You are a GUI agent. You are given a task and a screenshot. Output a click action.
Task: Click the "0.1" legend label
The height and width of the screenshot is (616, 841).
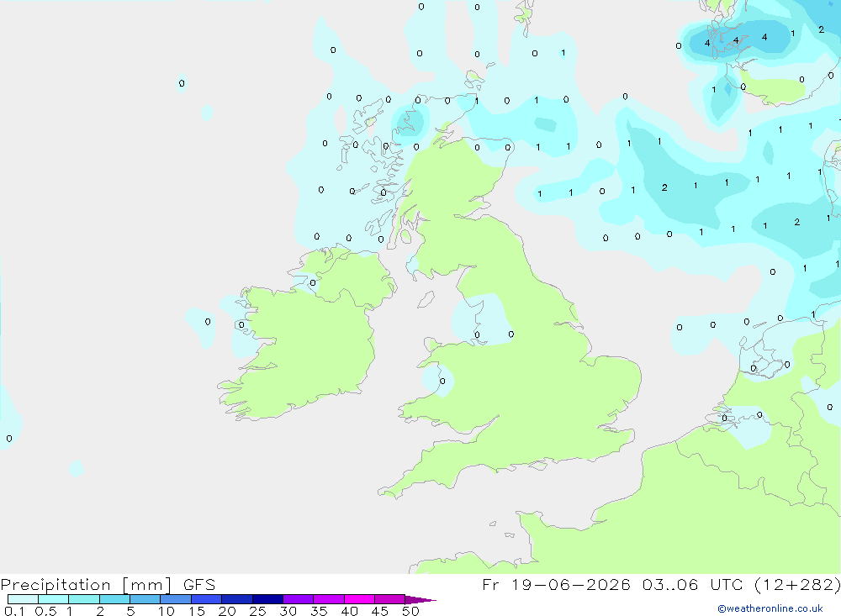point(14,611)
